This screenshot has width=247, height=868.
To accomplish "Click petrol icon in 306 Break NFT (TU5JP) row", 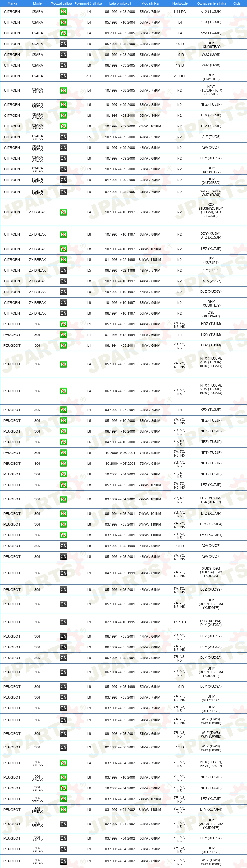I will 63,788.
